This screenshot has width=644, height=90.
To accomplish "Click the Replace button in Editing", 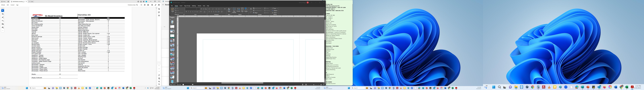I will click(x=275, y=11).
